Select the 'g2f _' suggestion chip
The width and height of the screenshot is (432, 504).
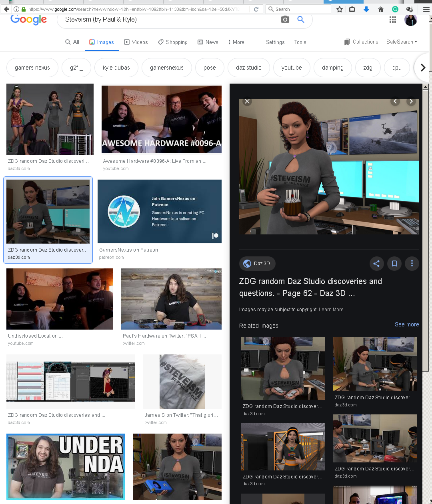click(76, 68)
